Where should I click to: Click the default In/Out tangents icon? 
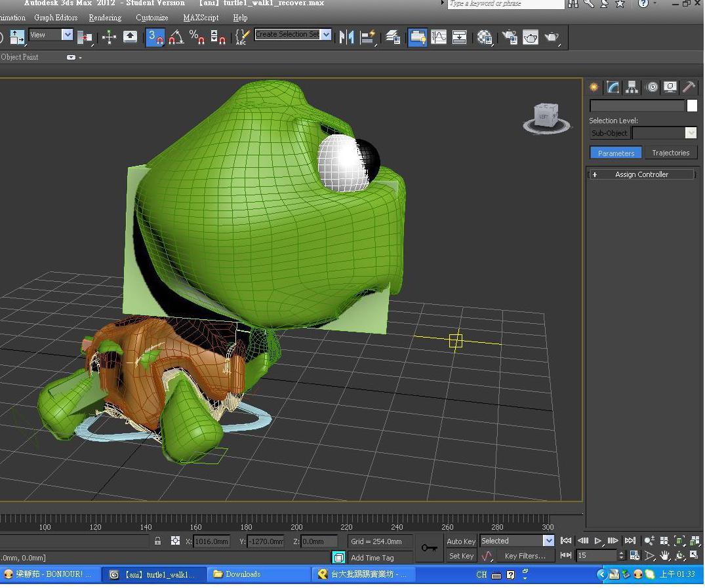point(487,556)
